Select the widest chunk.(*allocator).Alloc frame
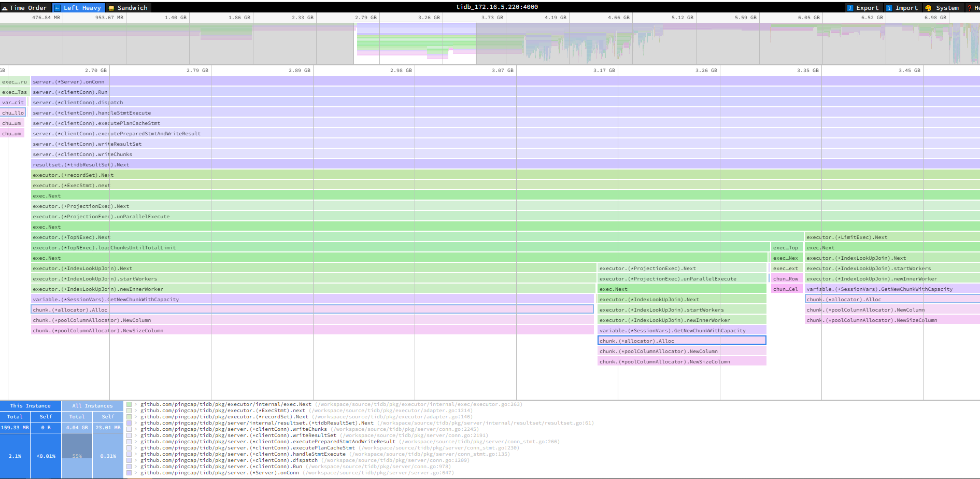 (x=312, y=310)
